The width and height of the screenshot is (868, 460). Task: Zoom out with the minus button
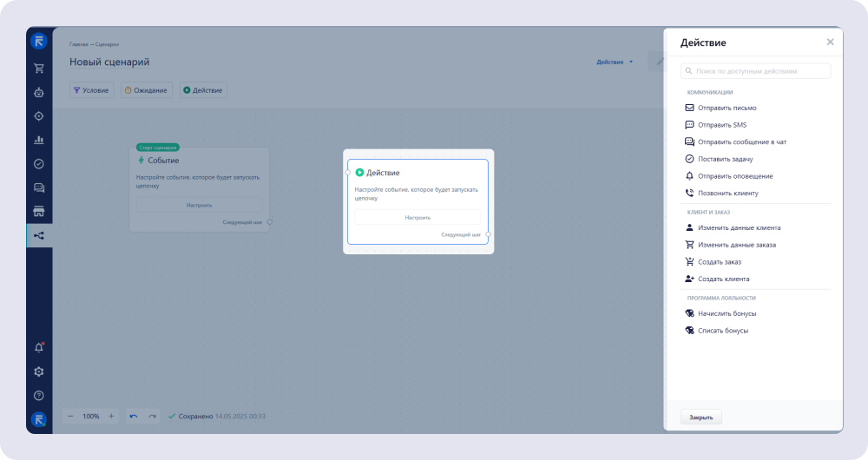coord(71,417)
